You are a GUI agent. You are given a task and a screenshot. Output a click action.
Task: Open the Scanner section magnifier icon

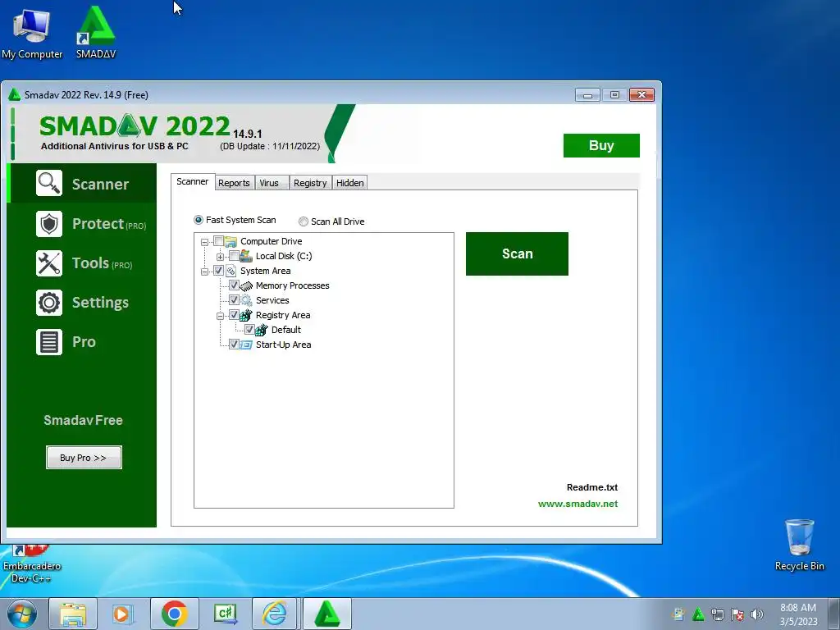[48, 183]
